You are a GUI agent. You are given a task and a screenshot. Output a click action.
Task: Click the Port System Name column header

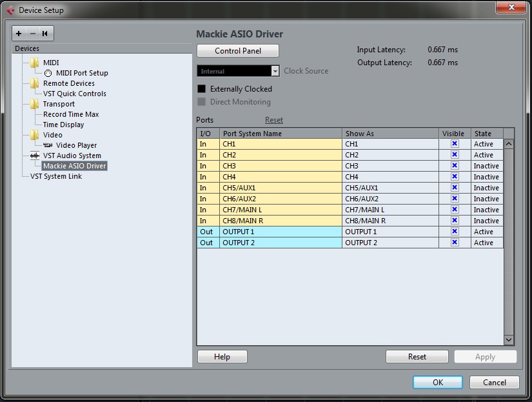[x=281, y=134]
